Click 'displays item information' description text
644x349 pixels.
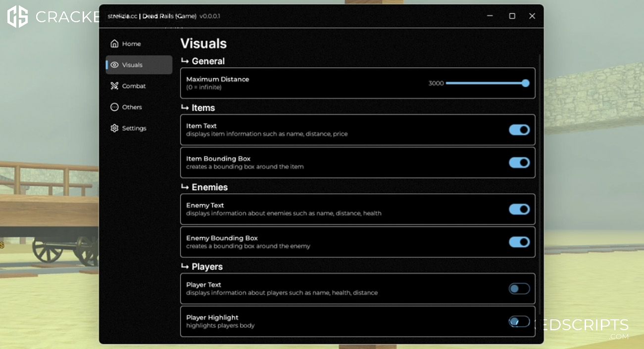click(x=267, y=134)
